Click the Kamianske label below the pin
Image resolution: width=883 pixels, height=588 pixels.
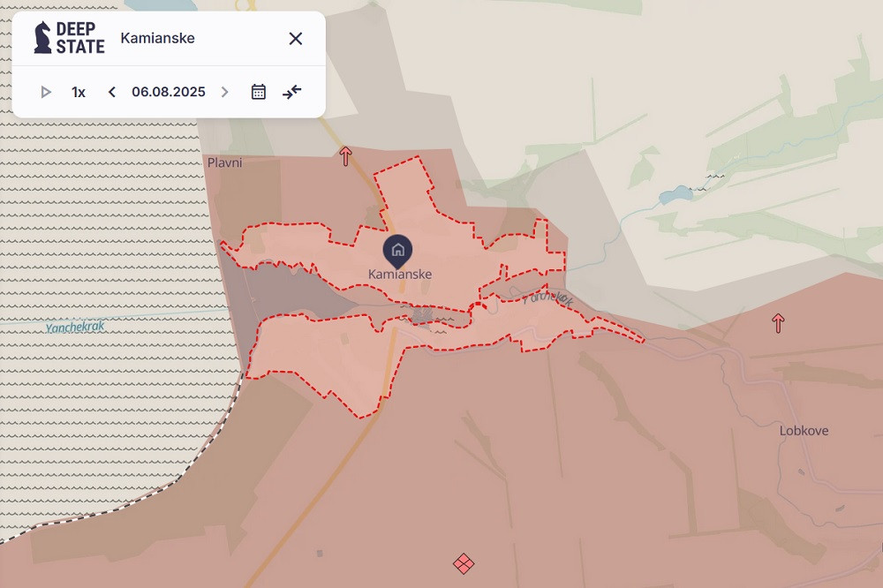[x=400, y=275]
